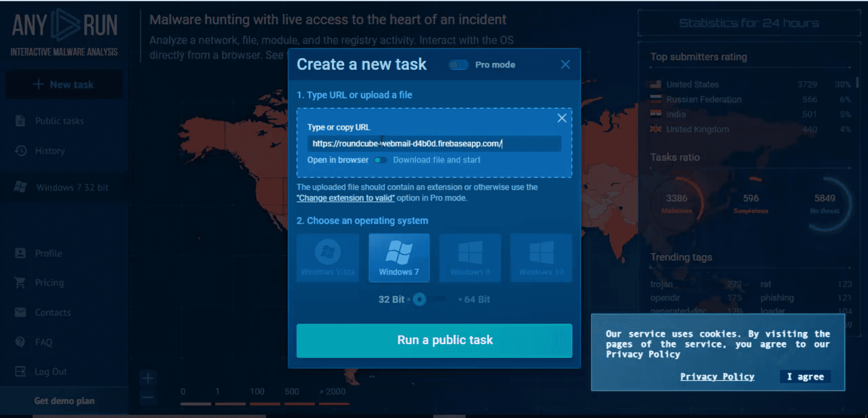Clear the URL upload box with X
The width and height of the screenshot is (868, 418).
coord(562,118)
